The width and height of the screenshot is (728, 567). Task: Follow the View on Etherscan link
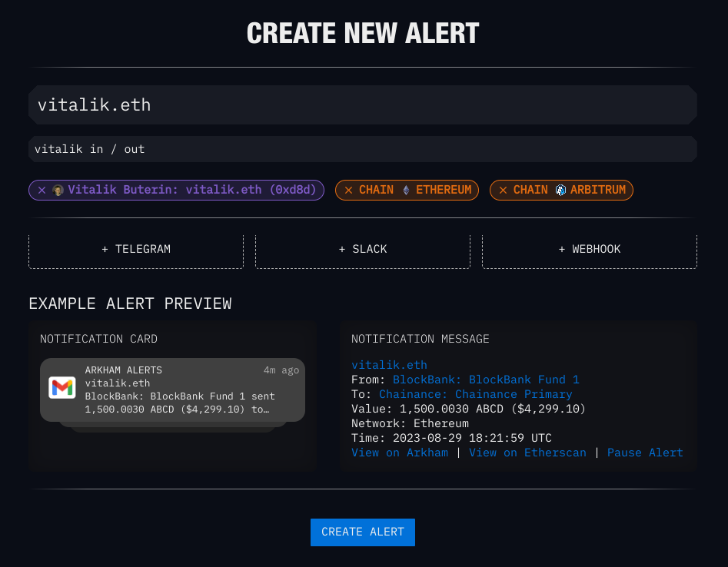(527, 453)
